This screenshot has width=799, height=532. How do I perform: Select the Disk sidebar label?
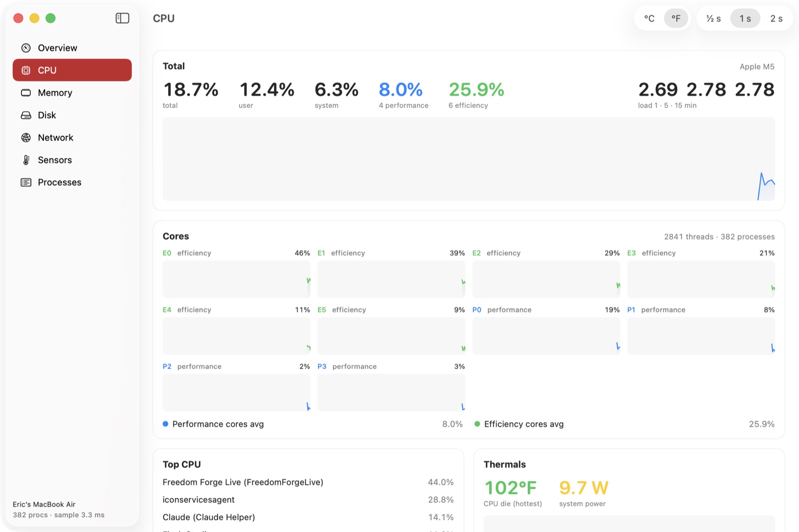47,115
